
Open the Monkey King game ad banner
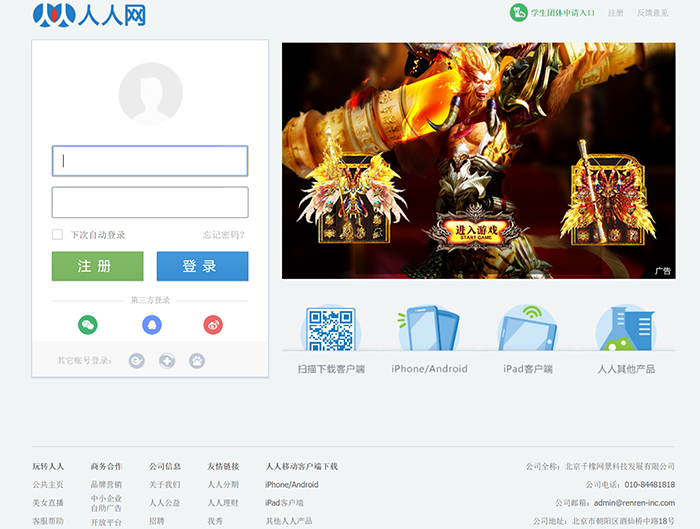coord(479,161)
